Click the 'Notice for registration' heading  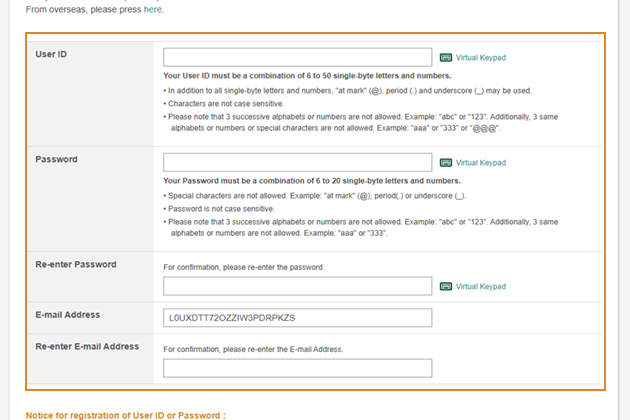126,414
